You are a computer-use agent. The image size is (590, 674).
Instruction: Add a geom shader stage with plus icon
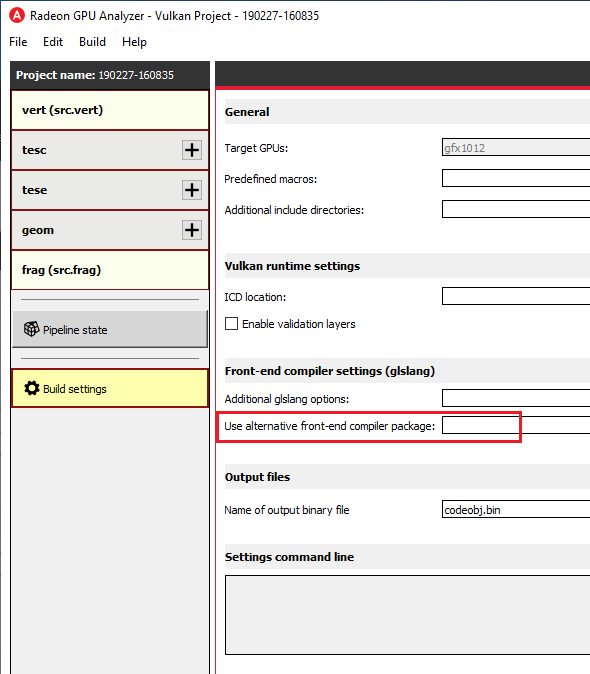(192, 230)
